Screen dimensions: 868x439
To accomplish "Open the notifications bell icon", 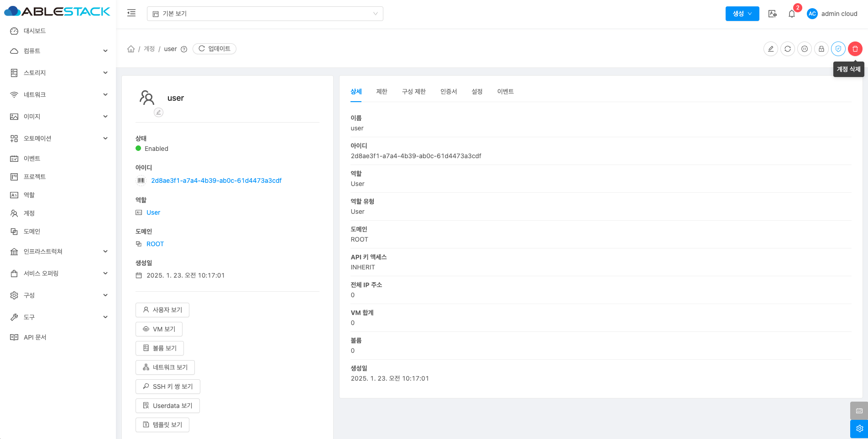I will (x=792, y=14).
